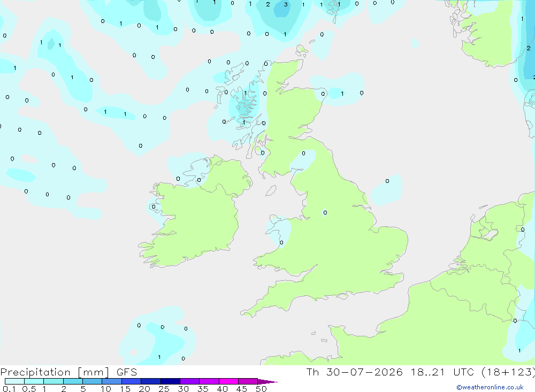Select the magenta 40 mm legend swatch
The image size is (535, 392).
tap(228, 381)
